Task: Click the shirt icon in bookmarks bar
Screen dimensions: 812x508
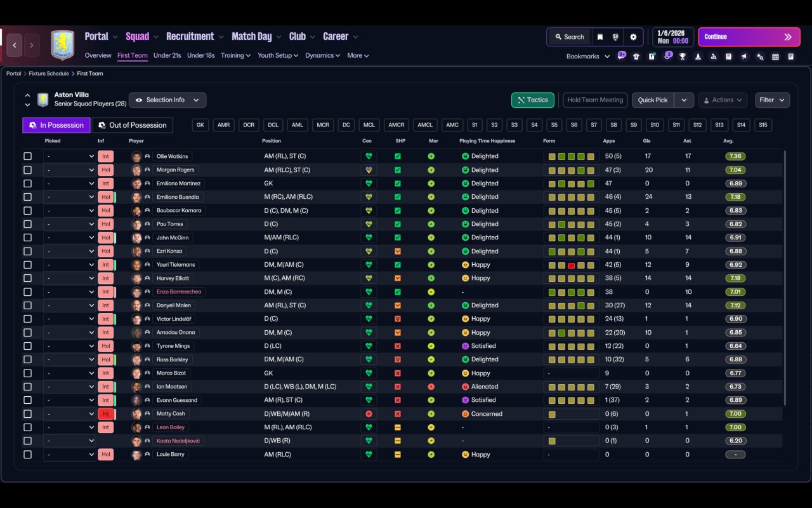Action: point(636,57)
